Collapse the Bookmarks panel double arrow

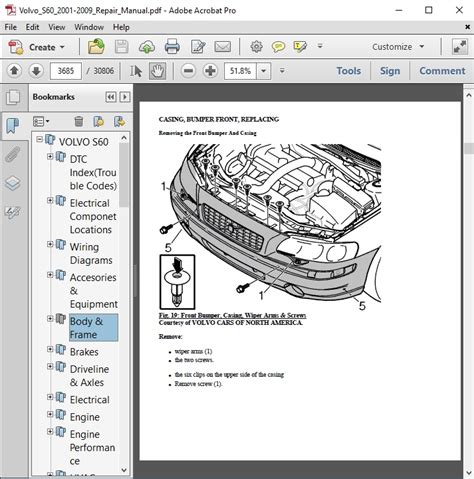[x=111, y=97]
